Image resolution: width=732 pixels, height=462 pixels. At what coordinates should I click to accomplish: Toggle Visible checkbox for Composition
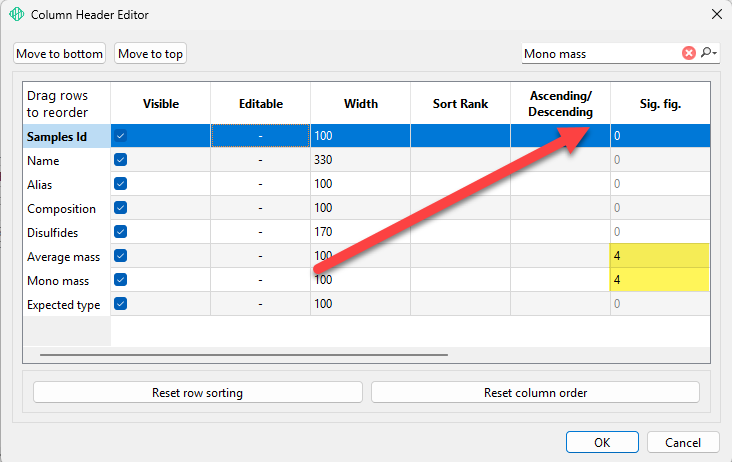point(120,208)
